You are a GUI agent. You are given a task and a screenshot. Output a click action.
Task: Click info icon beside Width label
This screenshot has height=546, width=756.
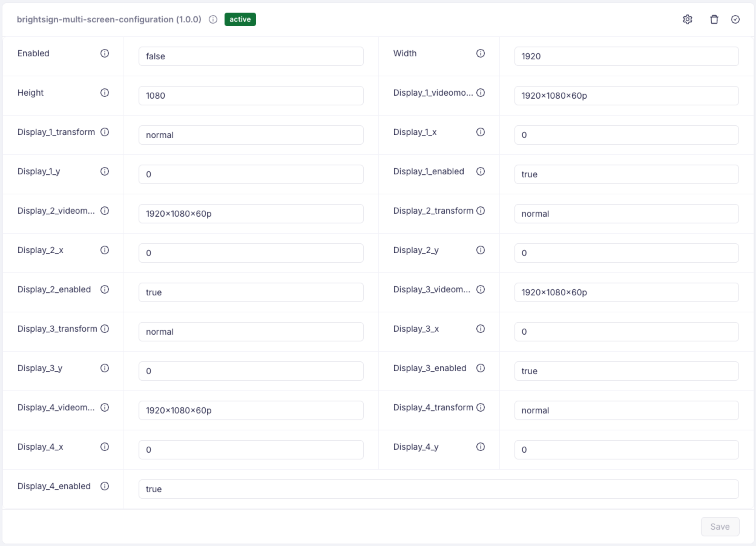[x=480, y=53]
